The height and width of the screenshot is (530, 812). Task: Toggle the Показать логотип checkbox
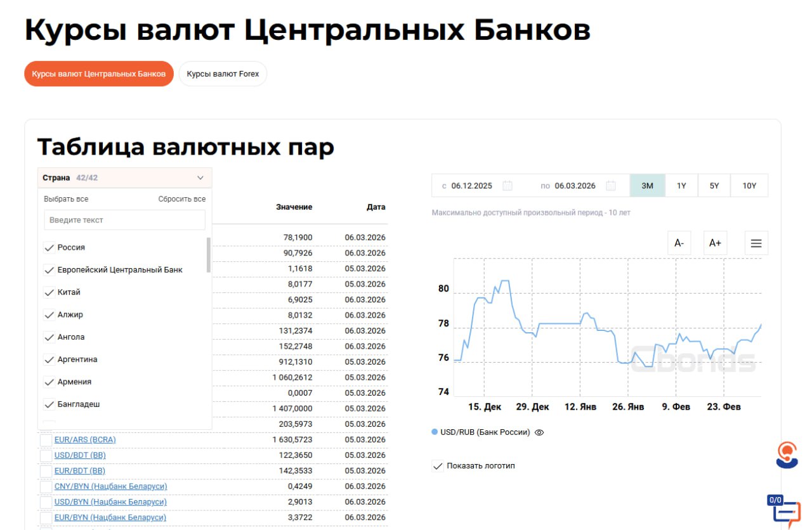438,466
